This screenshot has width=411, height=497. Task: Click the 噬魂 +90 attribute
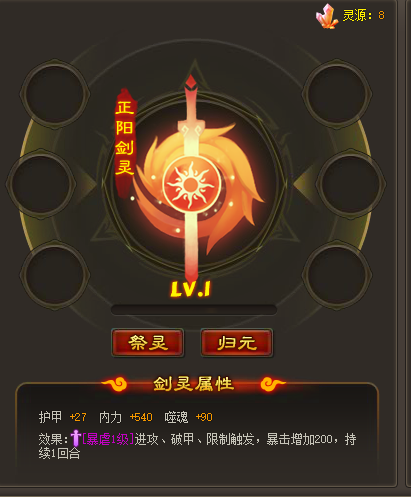click(x=188, y=417)
